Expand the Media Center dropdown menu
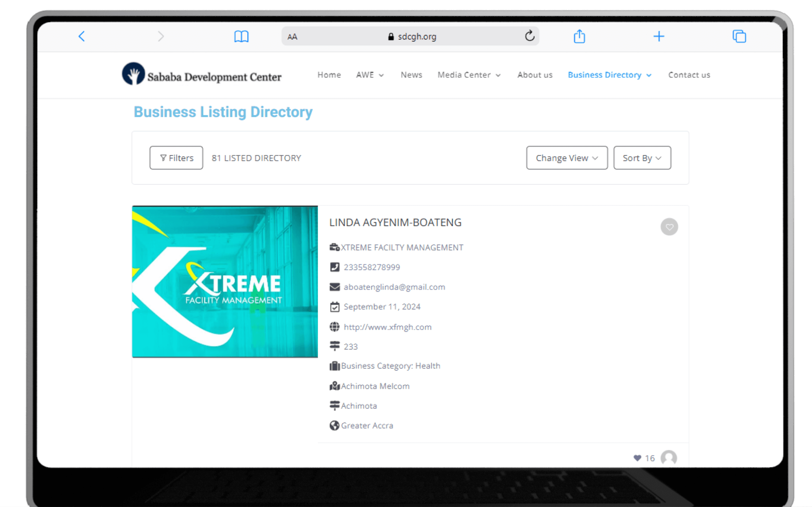The image size is (812, 507). (469, 75)
